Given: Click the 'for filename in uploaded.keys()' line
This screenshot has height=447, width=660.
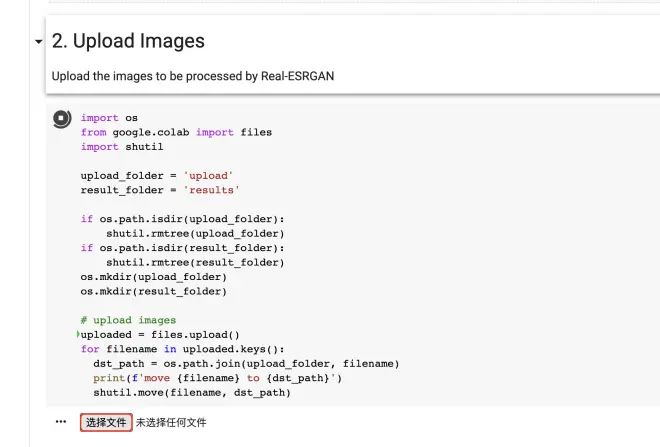Looking at the screenshot, I should tap(183, 349).
